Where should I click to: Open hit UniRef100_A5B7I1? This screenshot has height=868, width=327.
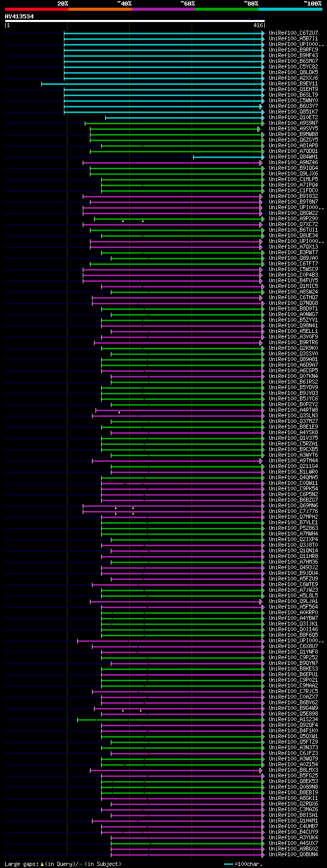pyautogui.click(x=293, y=38)
